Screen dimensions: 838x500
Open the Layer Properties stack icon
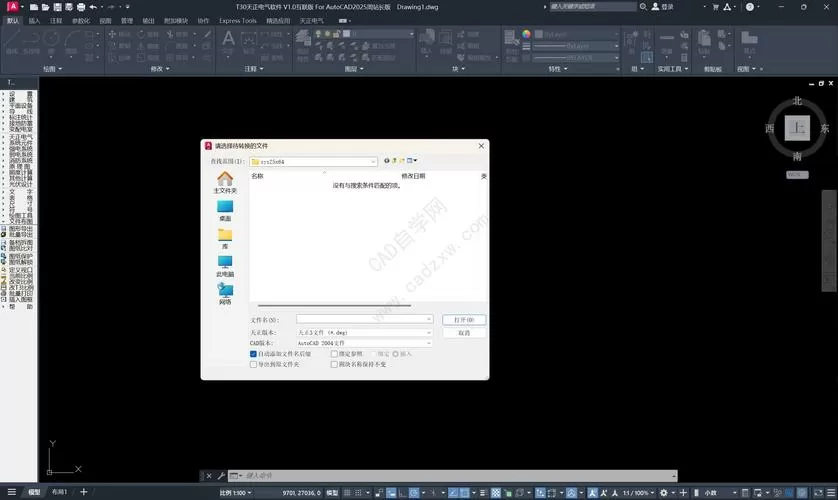303,37
